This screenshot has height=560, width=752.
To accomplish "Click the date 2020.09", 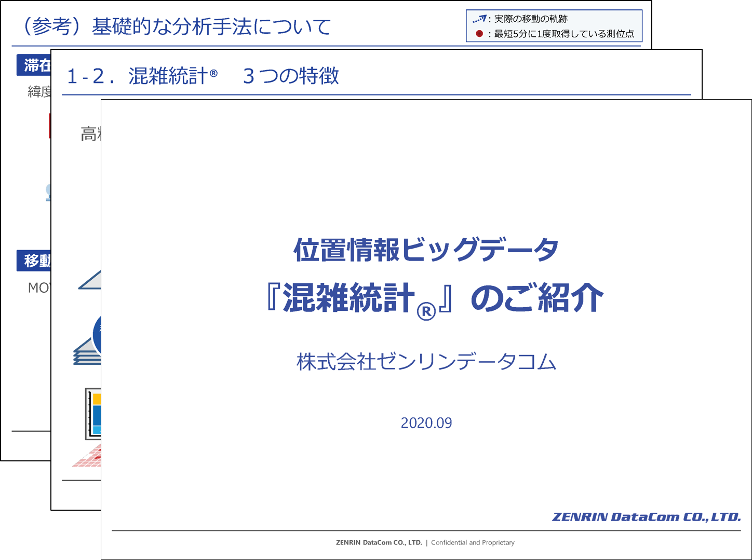I will coord(426,423).
